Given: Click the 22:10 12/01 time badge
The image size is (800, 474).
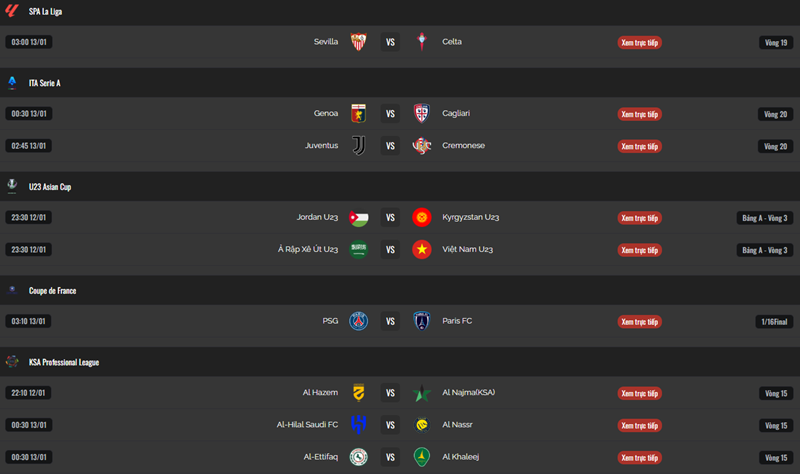Looking at the screenshot, I should 29,393.
